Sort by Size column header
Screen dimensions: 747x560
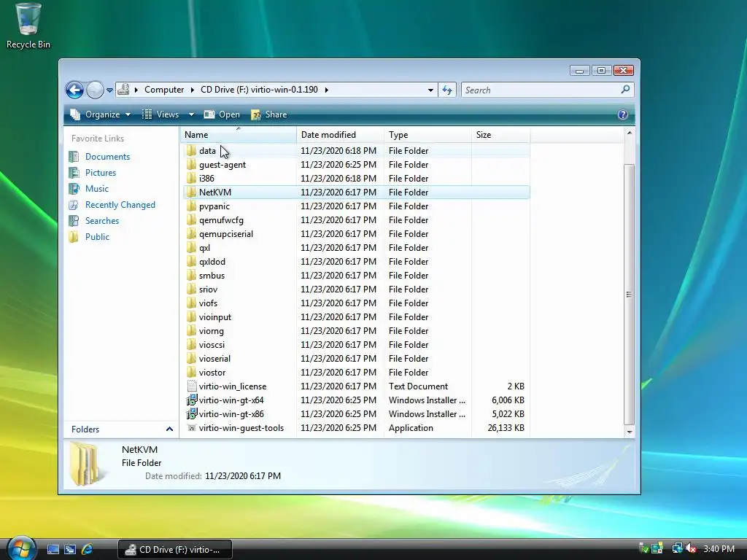pos(500,135)
